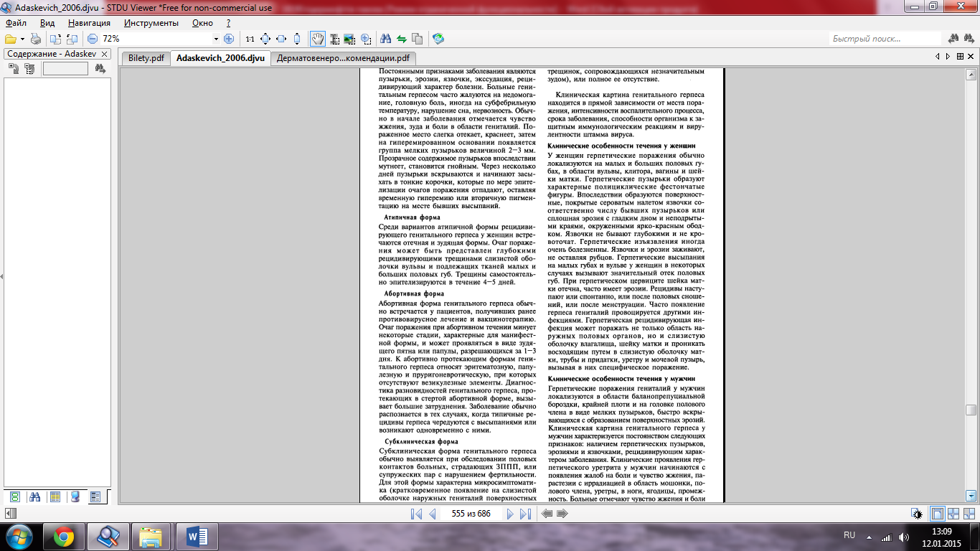This screenshot has width=980, height=551.
Task: Select single page layout mode
Action: (937, 514)
